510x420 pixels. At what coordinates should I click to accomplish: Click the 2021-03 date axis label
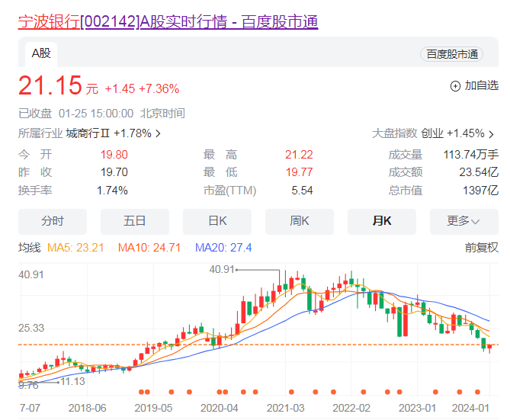tap(285, 408)
